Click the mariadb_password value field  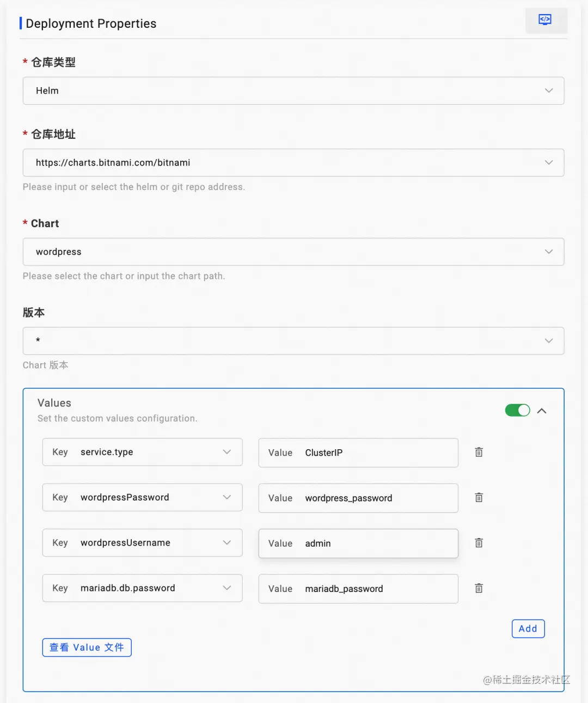(x=376, y=589)
